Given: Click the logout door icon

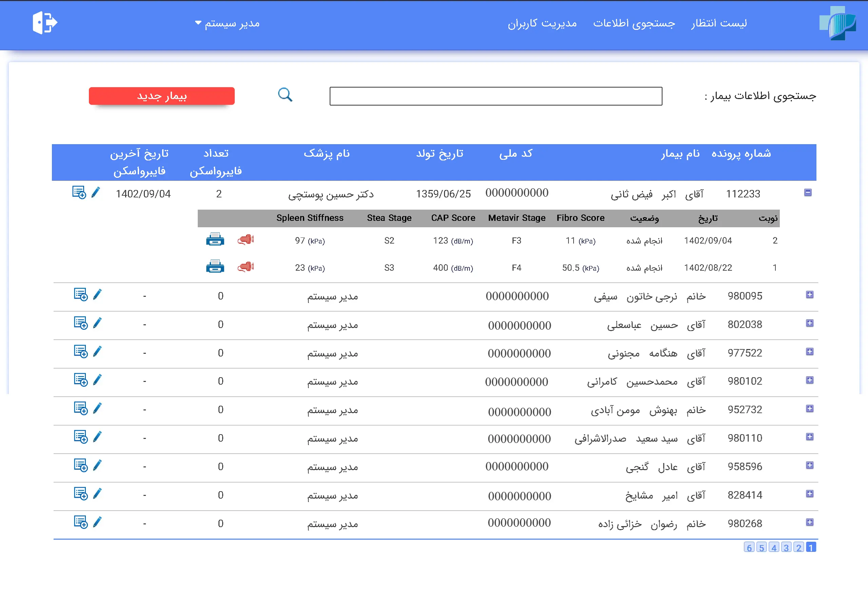Looking at the screenshot, I should click(x=44, y=23).
